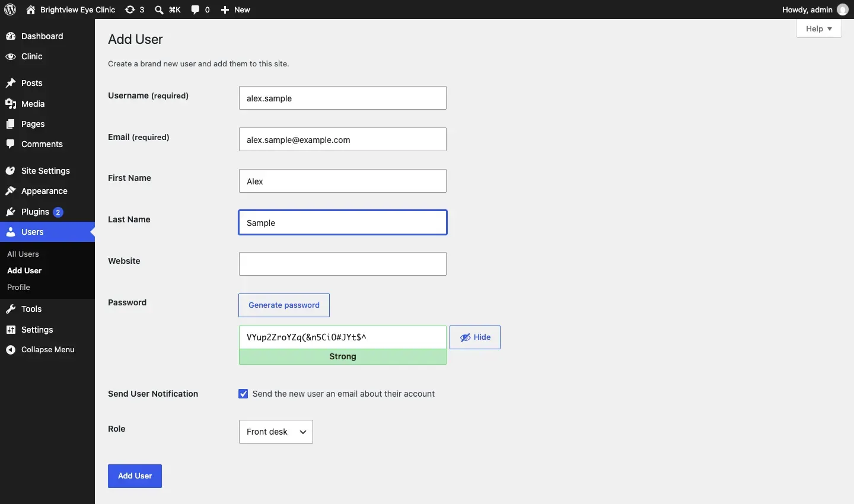Click the Plugins count badge 2
The image size is (854, 504).
[x=58, y=212]
